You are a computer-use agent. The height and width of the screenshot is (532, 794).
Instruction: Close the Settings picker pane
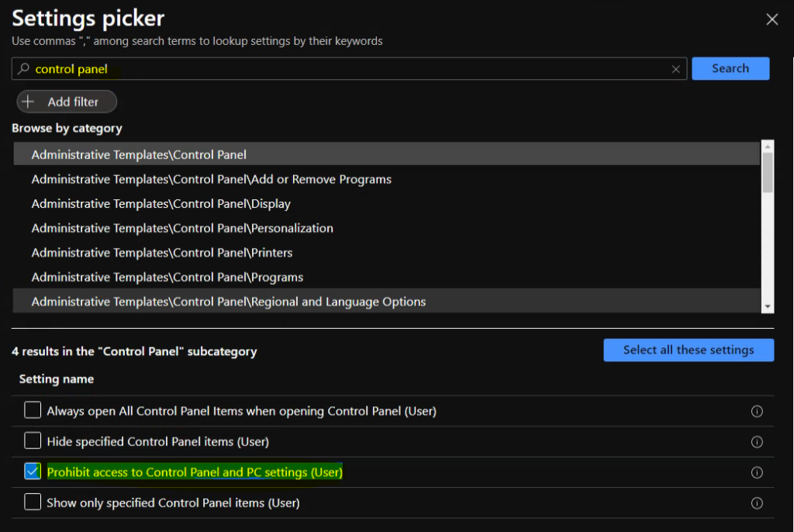click(772, 19)
